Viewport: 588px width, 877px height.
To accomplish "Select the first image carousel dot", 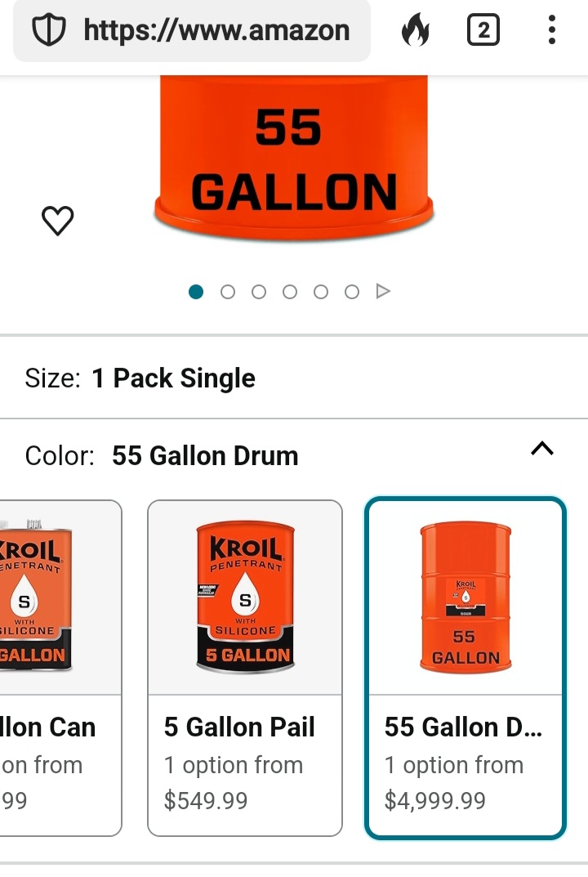I will (x=196, y=292).
